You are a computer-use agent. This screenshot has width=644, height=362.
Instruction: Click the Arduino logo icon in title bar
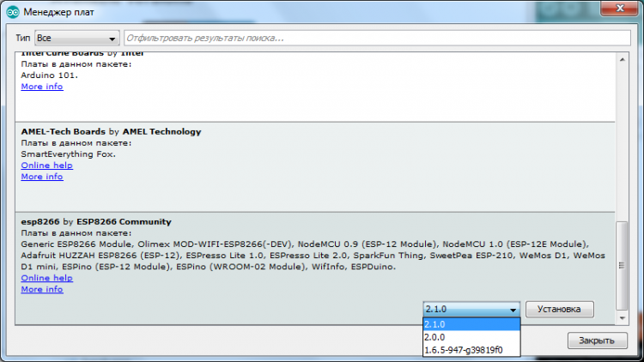(x=13, y=12)
